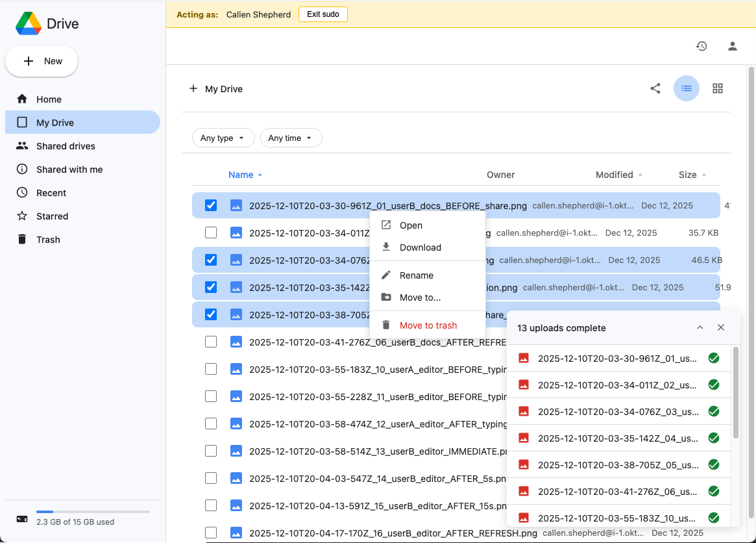Select the checkbox for AFTER_REFRESH file
The image size is (756, 543).
210,342
